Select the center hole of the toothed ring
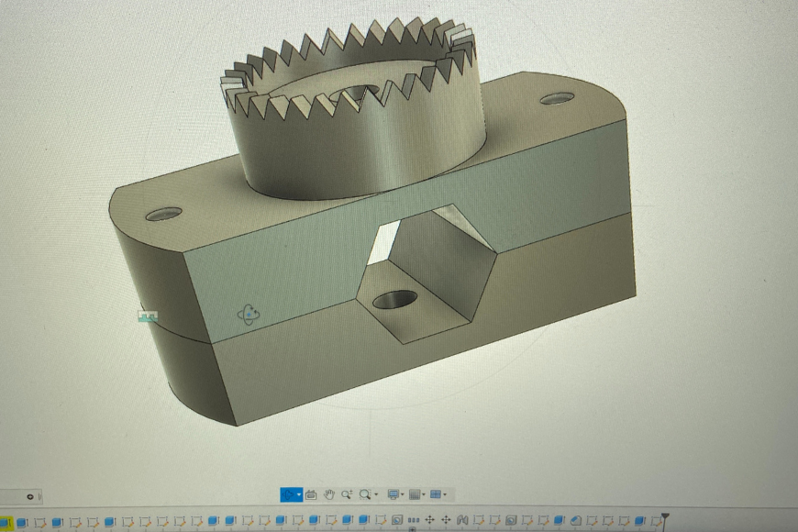The width and height of the screenshot is (798, 532). click(355, 92)
